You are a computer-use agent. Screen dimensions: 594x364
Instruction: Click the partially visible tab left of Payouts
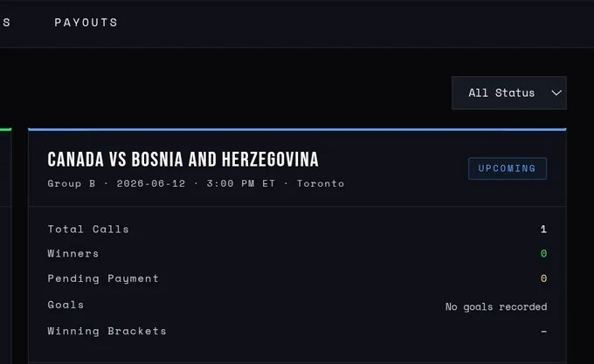pyautogui.click(x=6, y=23)
